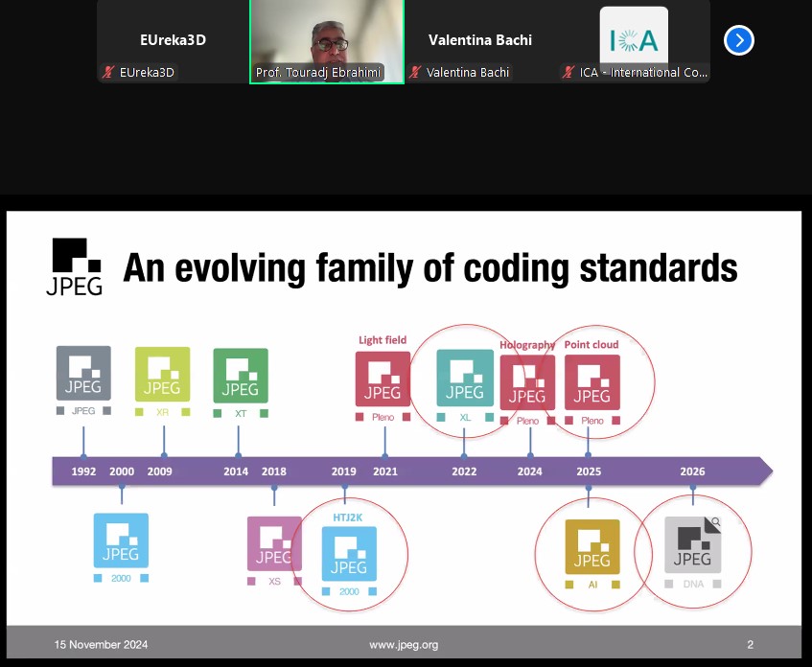This screenshot has width=812, height=667.
Task: Click the 'XS' caption under the purple icon
Action: point(274,582)
